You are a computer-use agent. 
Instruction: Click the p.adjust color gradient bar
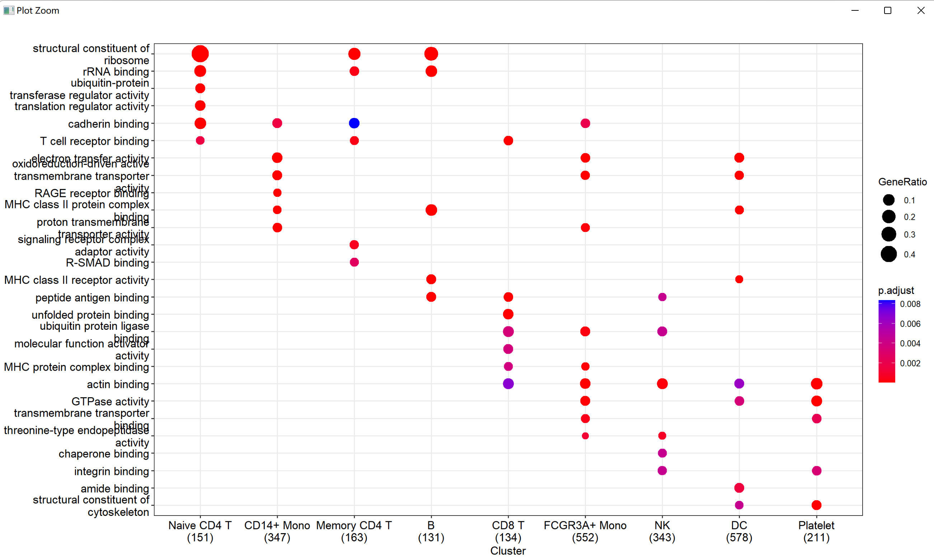click(x=886, y=341)
